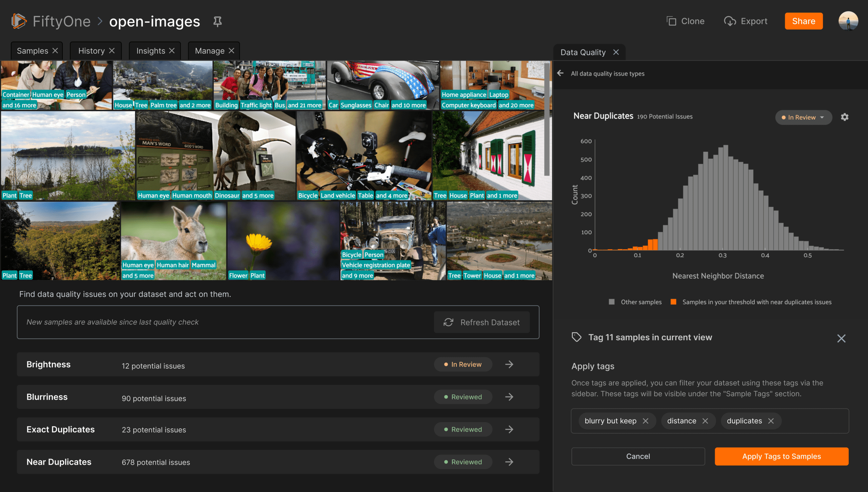868x492 pixels.
Task: Click the orange threshold bars in histogram
Action: coord(653,245)
